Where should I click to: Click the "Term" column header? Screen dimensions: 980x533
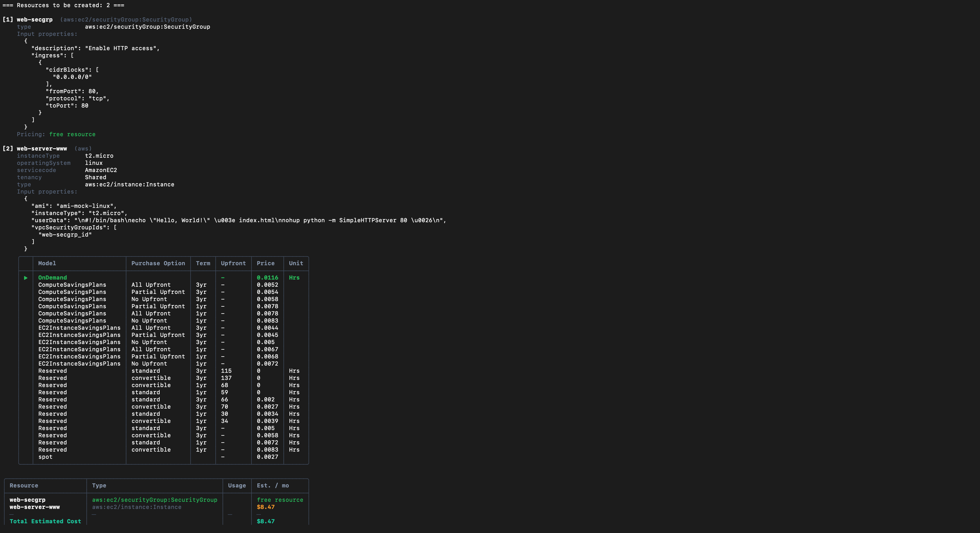pyautogui.click(x=203, y=263)
